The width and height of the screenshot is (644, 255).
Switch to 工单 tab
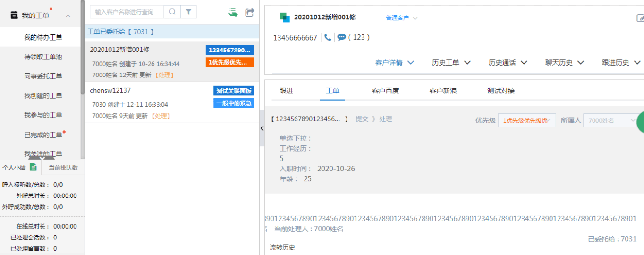coord(332,91)
